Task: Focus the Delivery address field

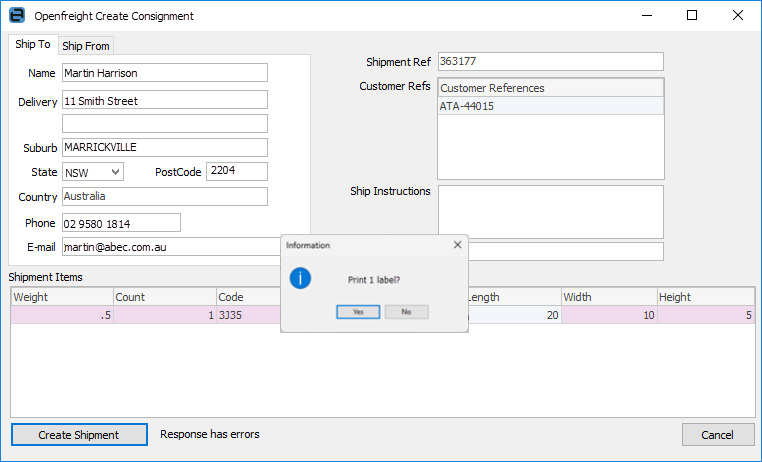Action: tap(164, 100)
